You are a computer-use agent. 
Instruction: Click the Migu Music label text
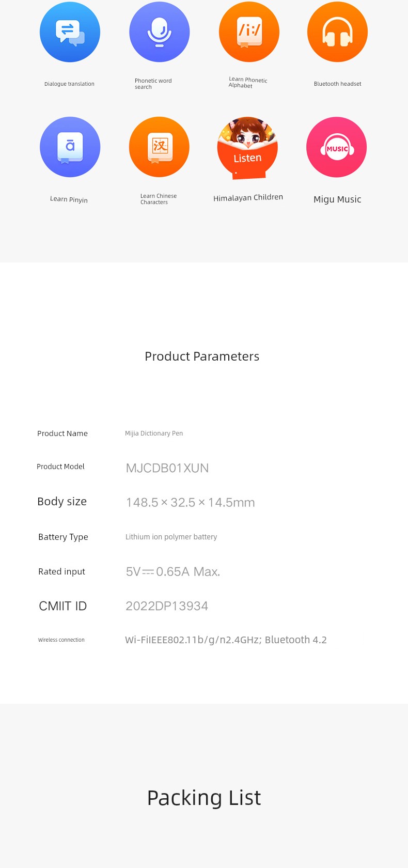(x=337, y=199)
